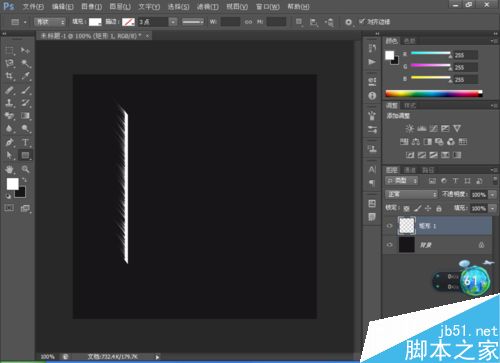Open blending mode Normal dropdown
The image size is (500, 363).
(x=411, y=194)
